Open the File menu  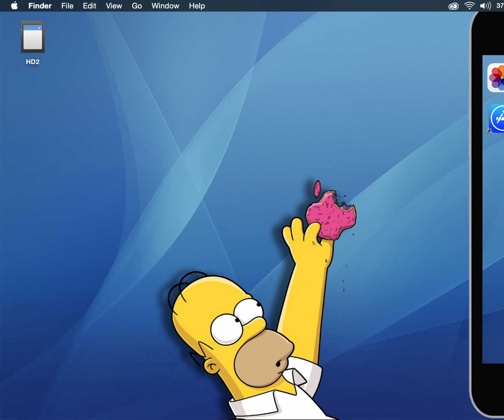(67, 6)
